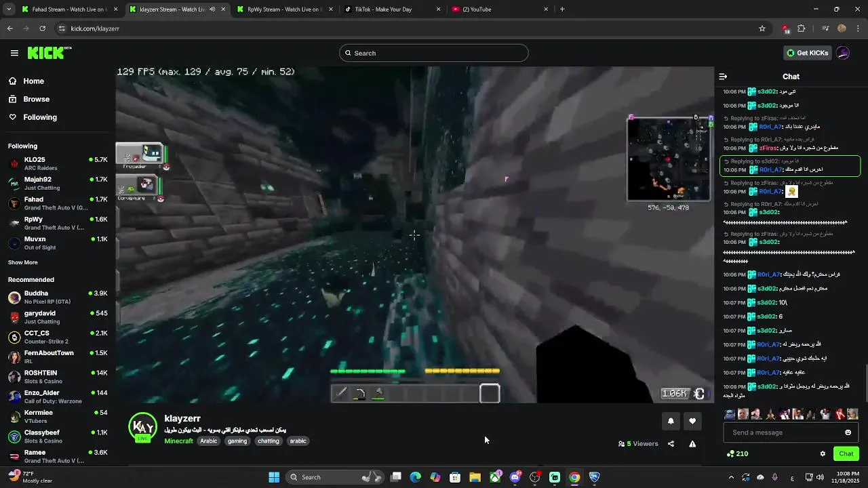
Task: Click the KICK logo
Action: click(x=50, y=53)
